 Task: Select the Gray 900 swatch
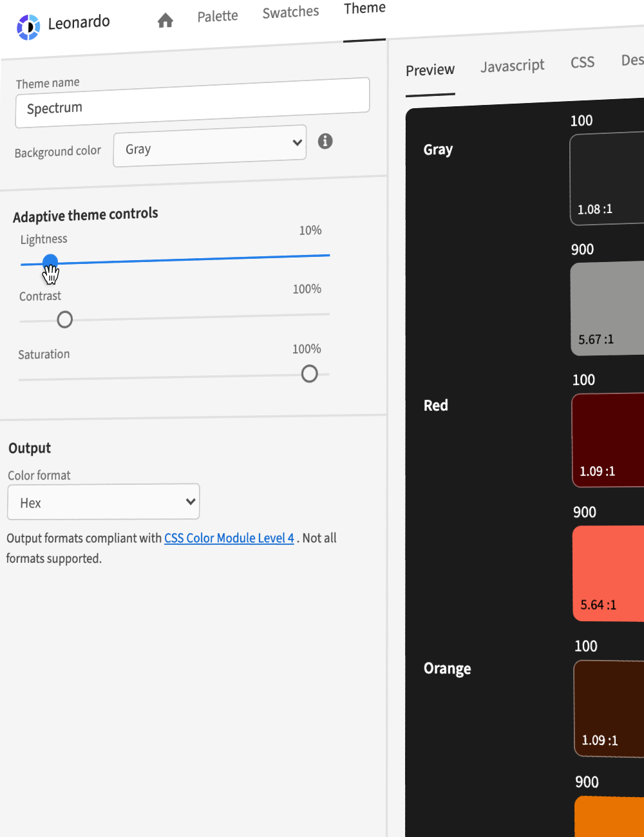point(608,308)
